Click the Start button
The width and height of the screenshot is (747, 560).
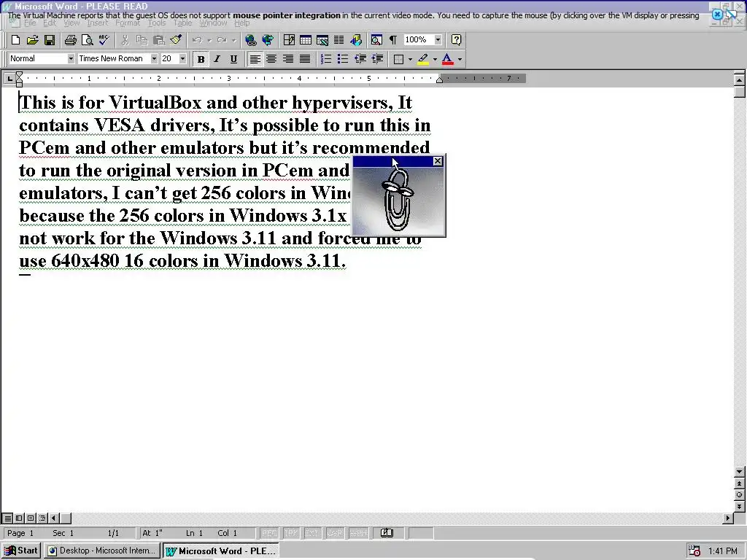[21, 551]
